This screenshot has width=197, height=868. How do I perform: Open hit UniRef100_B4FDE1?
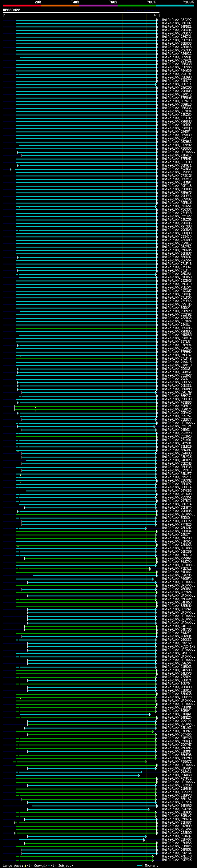tap(177, 26)
